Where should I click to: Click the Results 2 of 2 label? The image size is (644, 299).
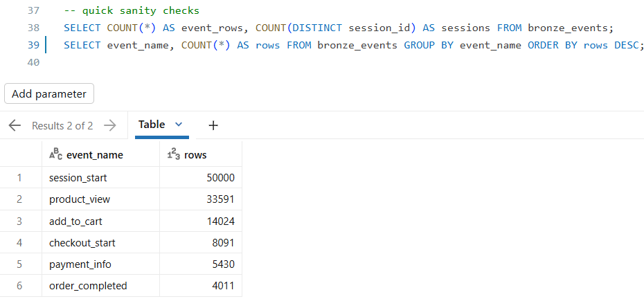click(x=62, y=125)
